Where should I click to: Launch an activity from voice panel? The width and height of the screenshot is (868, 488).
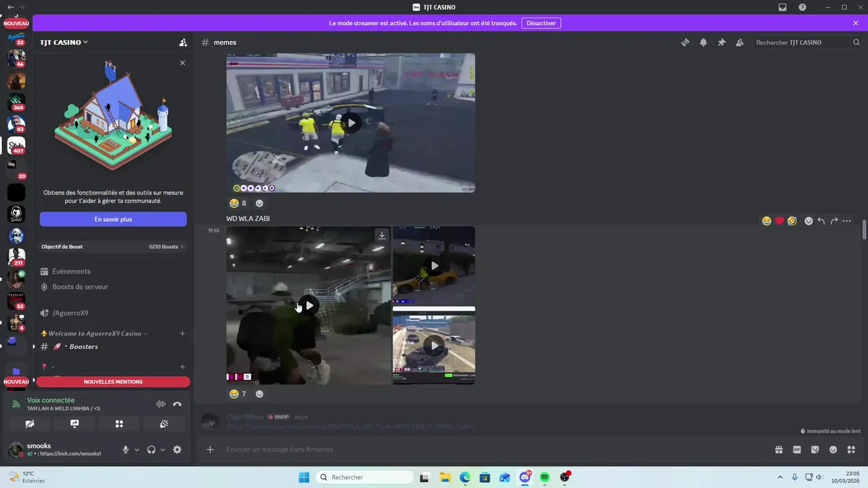click(119, 424)
